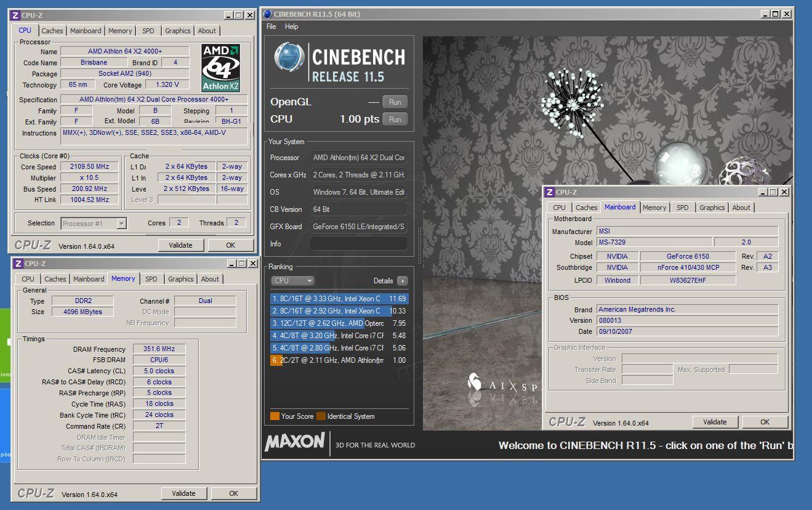Click Validate in the Mainboard window
Image resolution: width=812 pixels, height=510 pixels.
pos(715,422)
